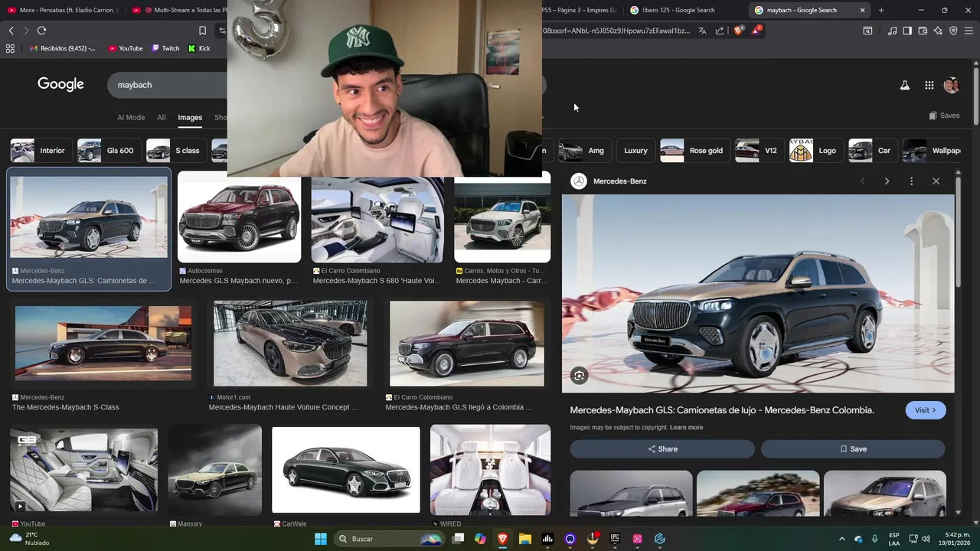The width and height of the screenshot is (980, 551).
Task: Filter images by Gls 600 chip
Action: (x=109, y=151)
